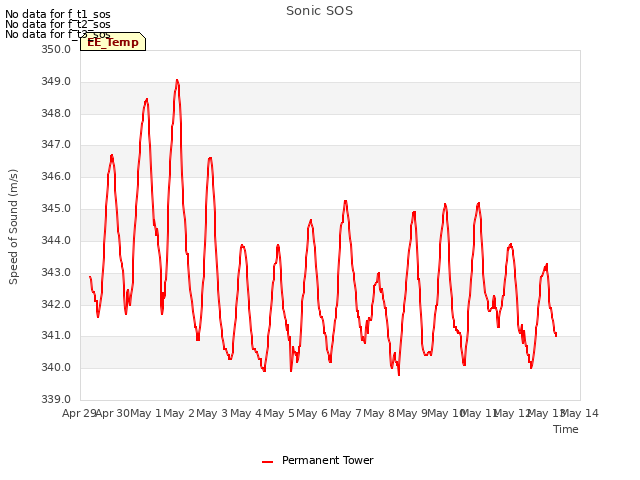Click the red legend line swatch
This screenshot has width=640, height=480.
[x=267, y=462]
